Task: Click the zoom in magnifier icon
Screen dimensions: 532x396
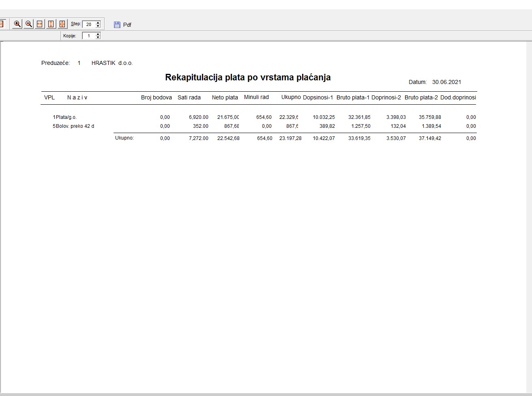Action: (x=17, y=24)
